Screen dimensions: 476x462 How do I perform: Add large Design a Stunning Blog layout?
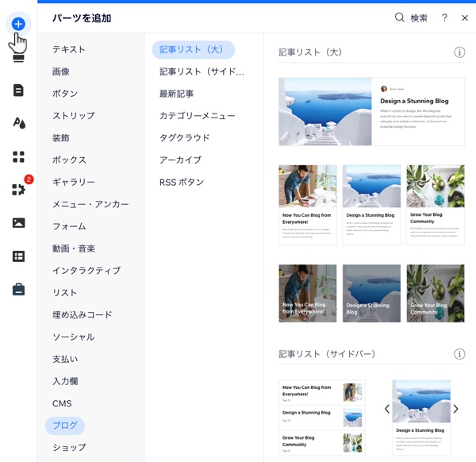point(371,111)
